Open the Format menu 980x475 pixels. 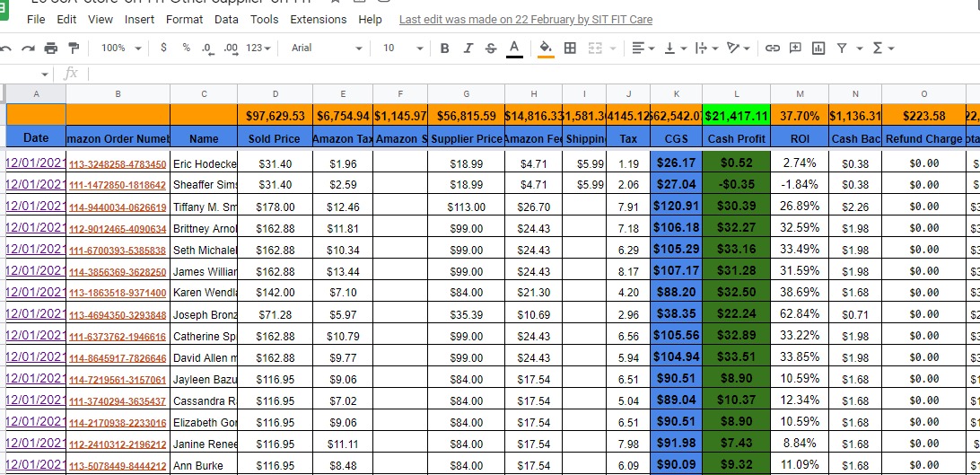click(x=184, y=19)
